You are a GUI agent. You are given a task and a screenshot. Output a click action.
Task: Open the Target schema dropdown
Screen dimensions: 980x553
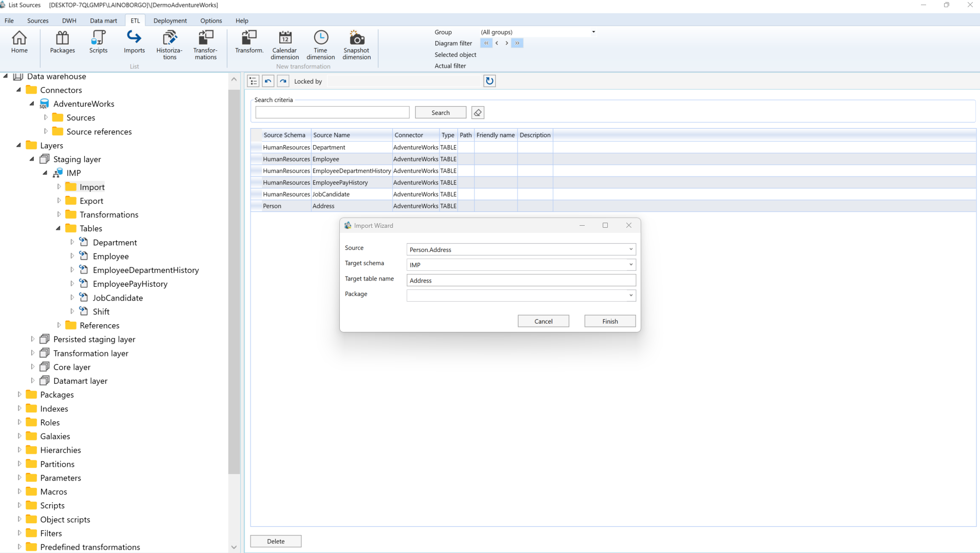tap(630, 265)
